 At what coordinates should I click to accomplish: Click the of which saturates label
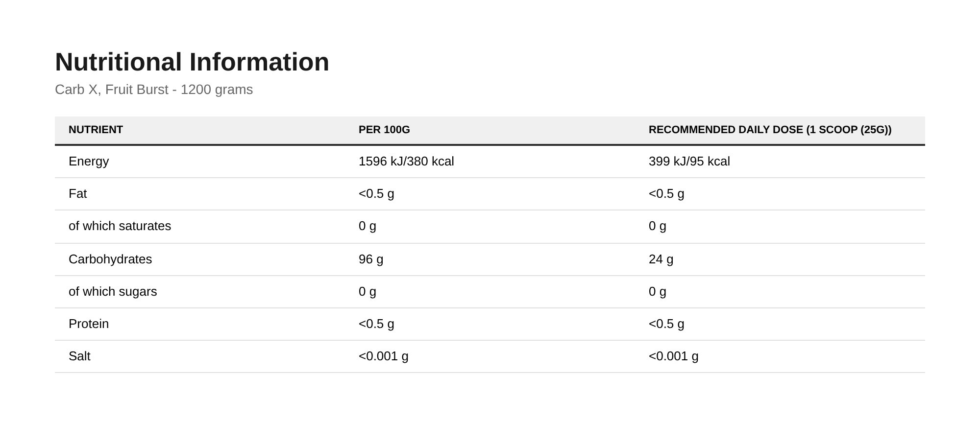[x=120, y=226]
